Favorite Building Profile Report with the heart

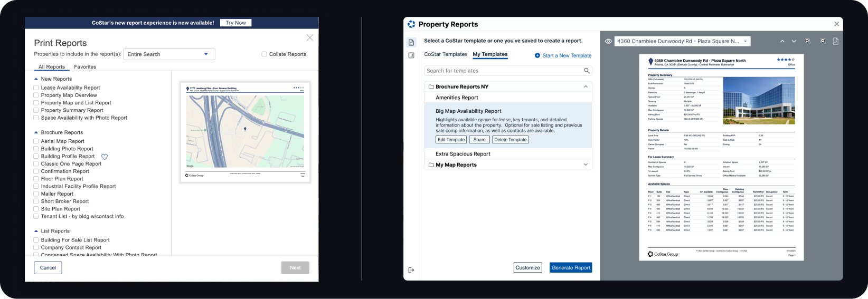point(105,157)
